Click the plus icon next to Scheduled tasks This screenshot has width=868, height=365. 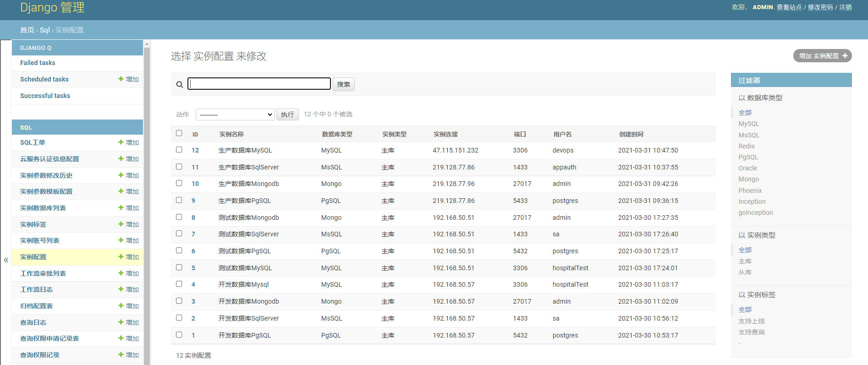pyautogui.click(x=121, y=79)
